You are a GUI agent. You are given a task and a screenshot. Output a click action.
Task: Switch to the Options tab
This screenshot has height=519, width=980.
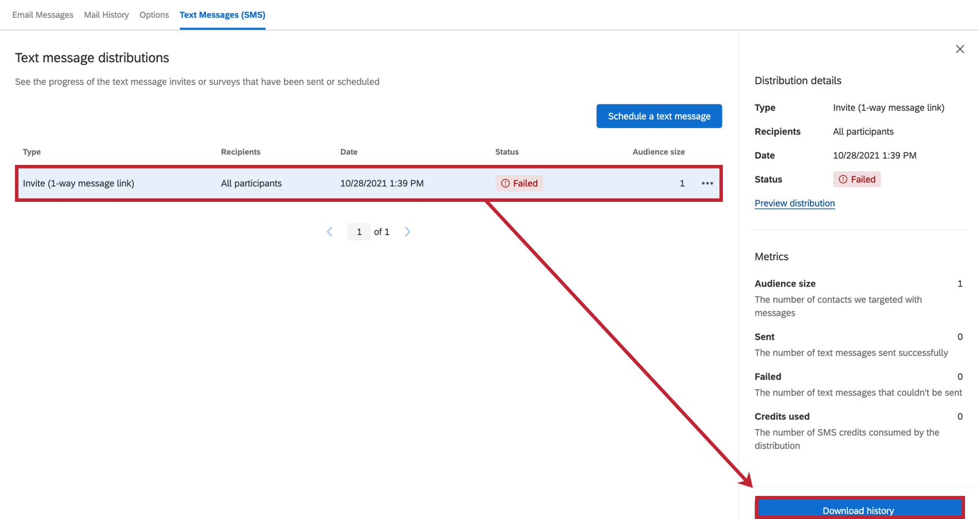tap(154, 14)
